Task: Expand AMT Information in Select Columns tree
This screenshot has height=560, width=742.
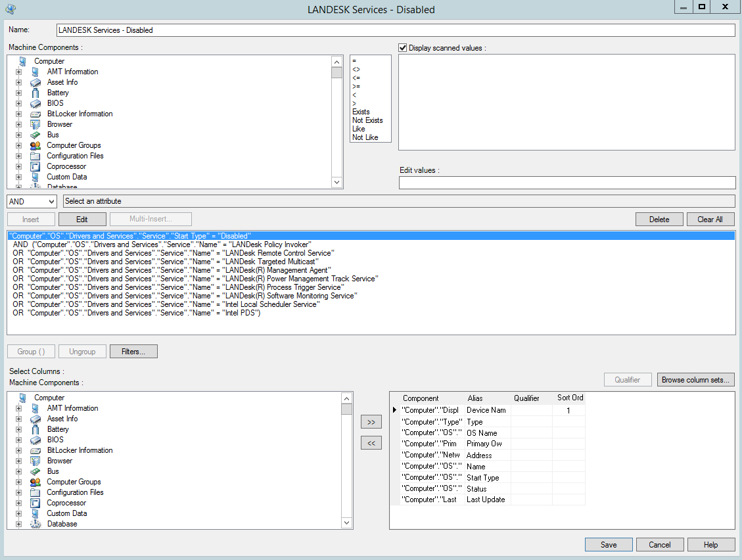Action: (x=18, y=408)
